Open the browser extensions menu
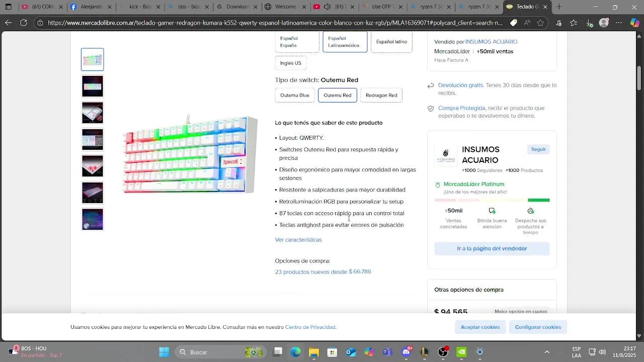The height and width of the screenshot is (362, 644). (x=559, y=23)
